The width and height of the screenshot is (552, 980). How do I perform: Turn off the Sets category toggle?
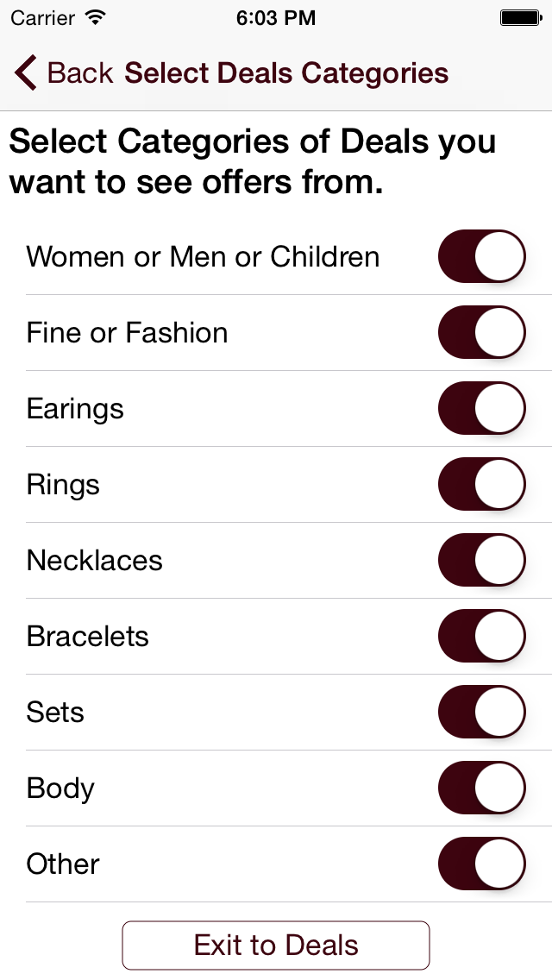point(481,712)
